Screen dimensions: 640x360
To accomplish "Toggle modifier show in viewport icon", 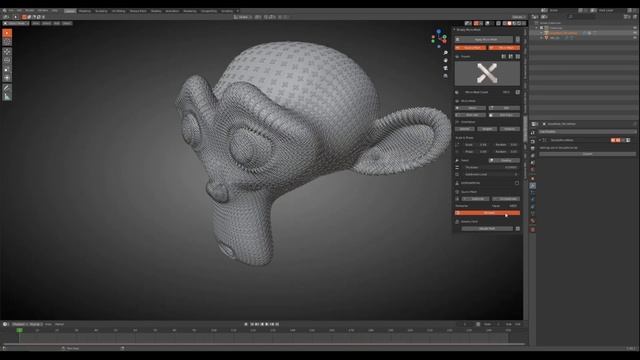I will pyautogui.click(x=618, y=140).
